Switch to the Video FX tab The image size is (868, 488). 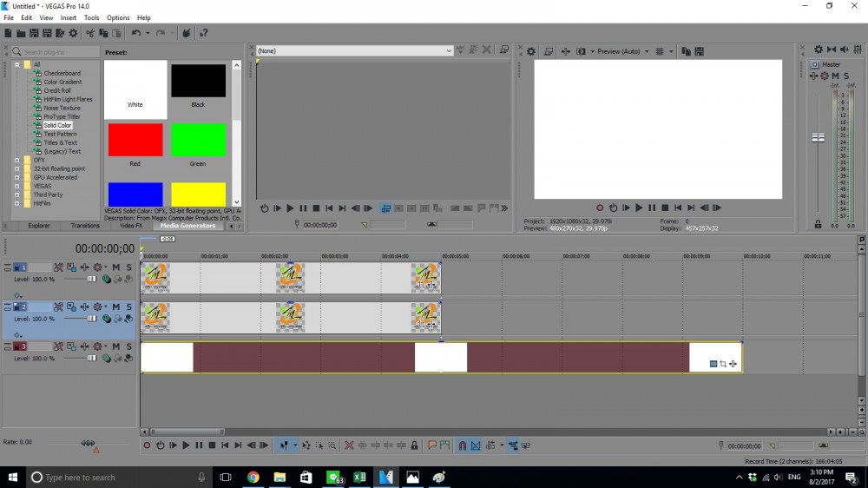tap(131, 226)
